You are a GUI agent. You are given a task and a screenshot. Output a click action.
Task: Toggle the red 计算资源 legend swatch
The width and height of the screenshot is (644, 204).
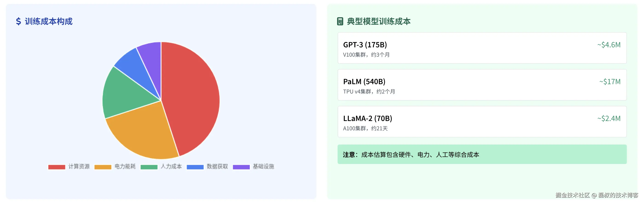click(57, 167)
